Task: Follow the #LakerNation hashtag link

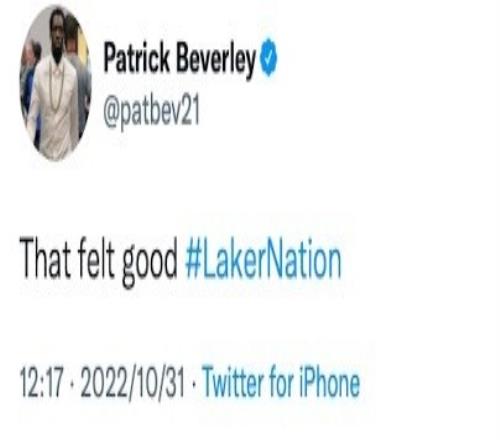Action: point(263,260)
